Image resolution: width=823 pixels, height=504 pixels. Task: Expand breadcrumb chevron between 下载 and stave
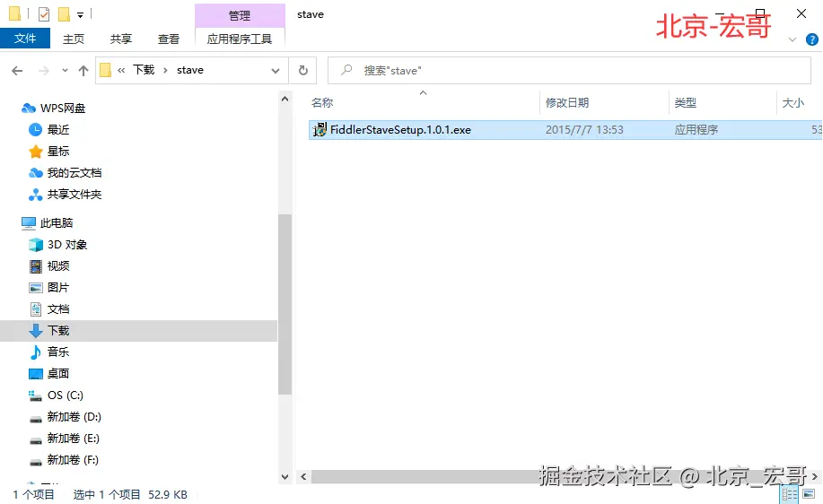(165, 70)
